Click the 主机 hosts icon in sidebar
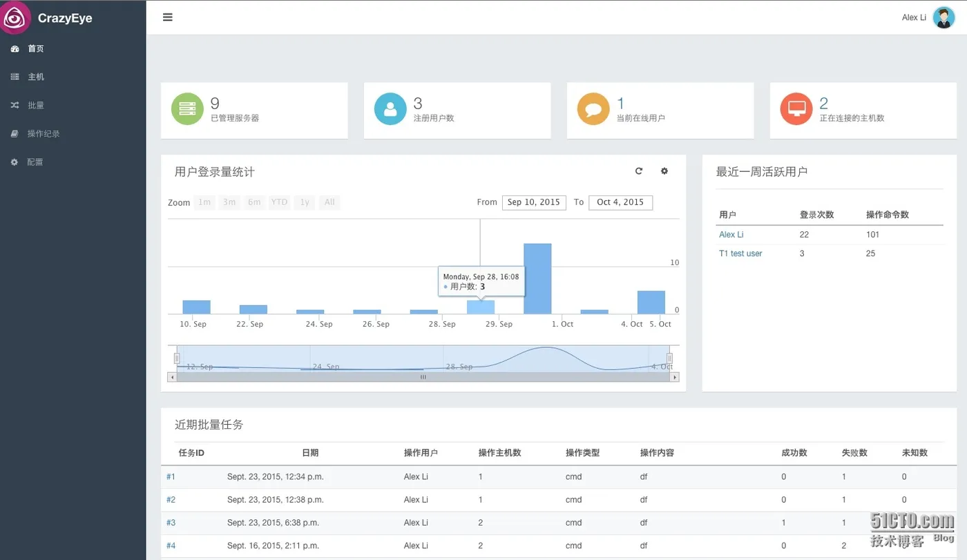The height and width of the screenshot is (560, 967). pos(15,77)
